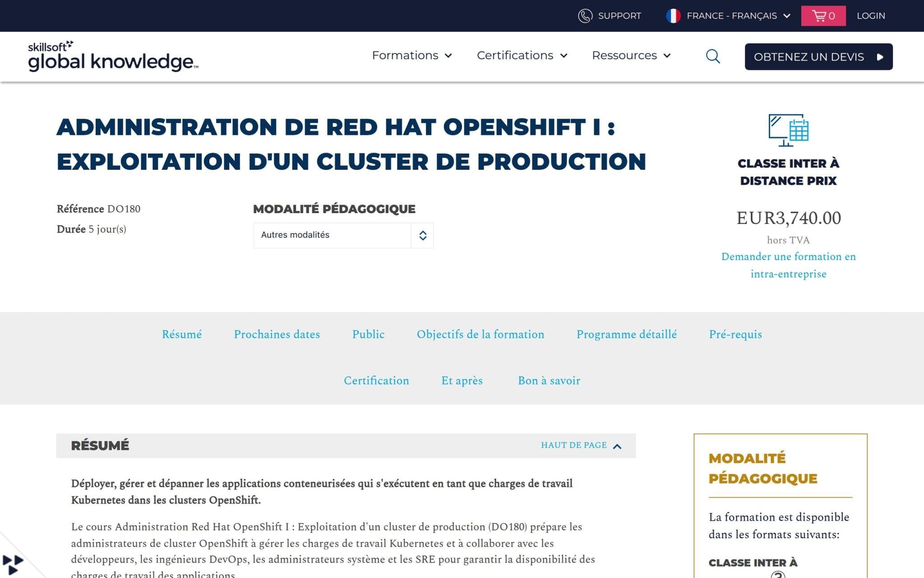Image resolution: width=924 pixels, height=578 pixels.
Task: Select the Durée 5 jour(s) text
Action: click(91, 229)
